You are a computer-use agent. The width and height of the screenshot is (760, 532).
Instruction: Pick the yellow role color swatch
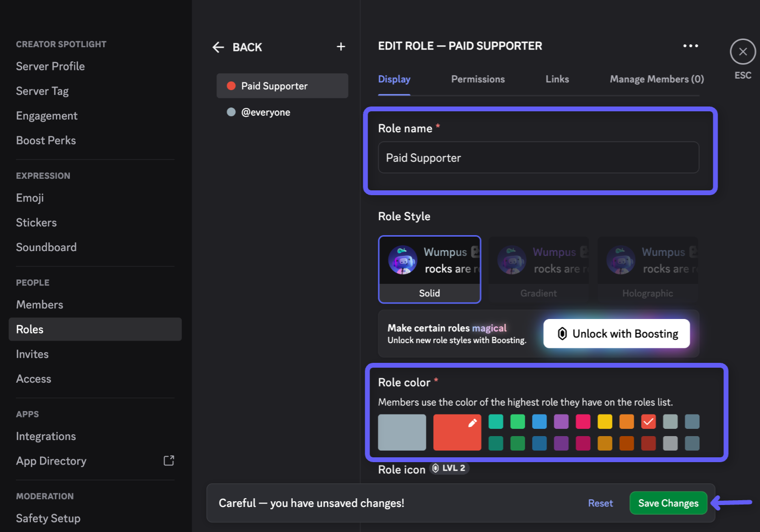tap(604, 422)
